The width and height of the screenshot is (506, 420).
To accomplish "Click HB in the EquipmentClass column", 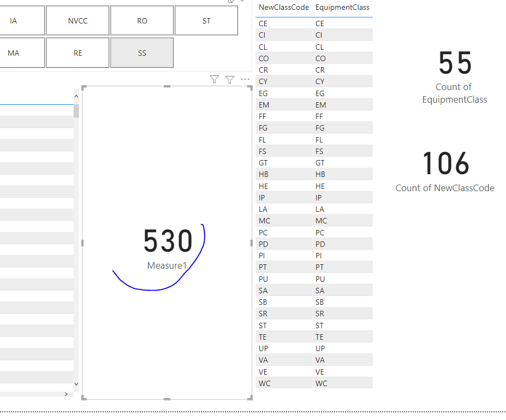I will point(320,174).
